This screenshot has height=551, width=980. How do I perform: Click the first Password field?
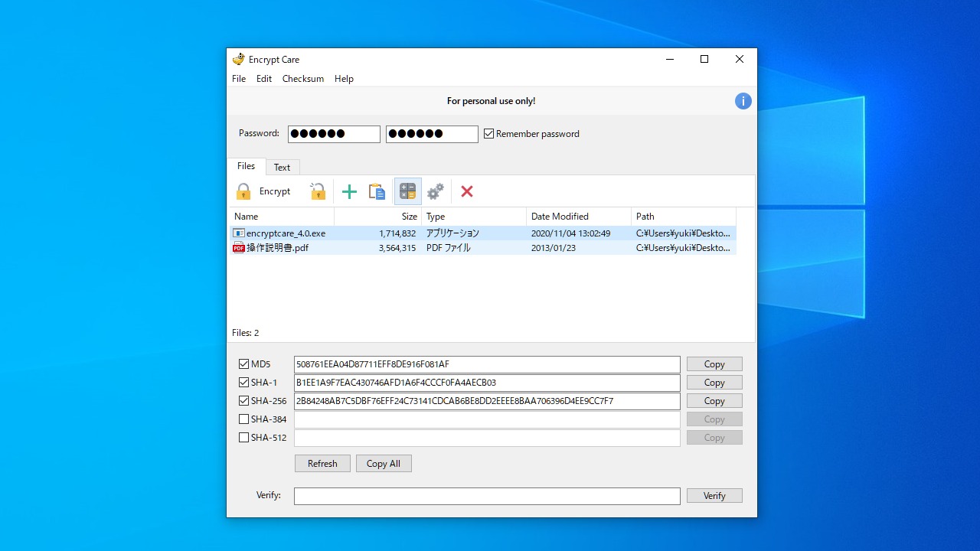coord(334,134)
